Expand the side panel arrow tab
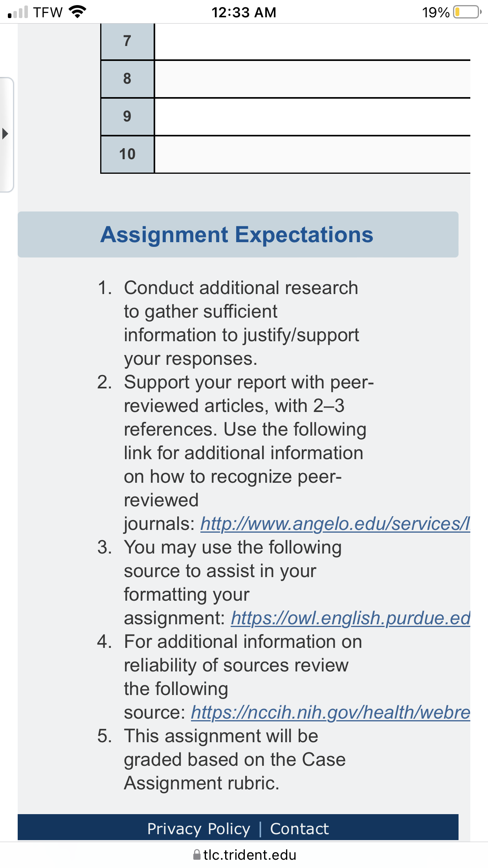The image size is (488, 868). tap(6, 134)
